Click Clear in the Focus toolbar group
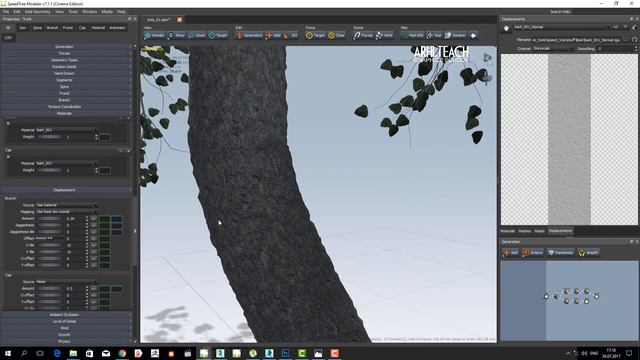This screenshot has height=360, width=640. click(x=337, y=36)
